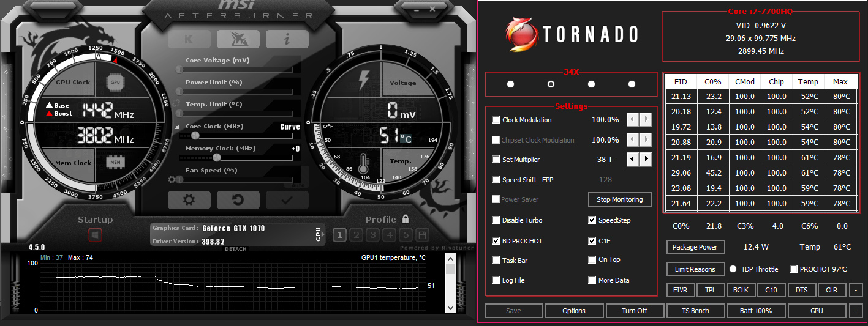The width and height of the screenshot is (868, 326).
Task: Enable the On Top checkbox
Action: 592,259
